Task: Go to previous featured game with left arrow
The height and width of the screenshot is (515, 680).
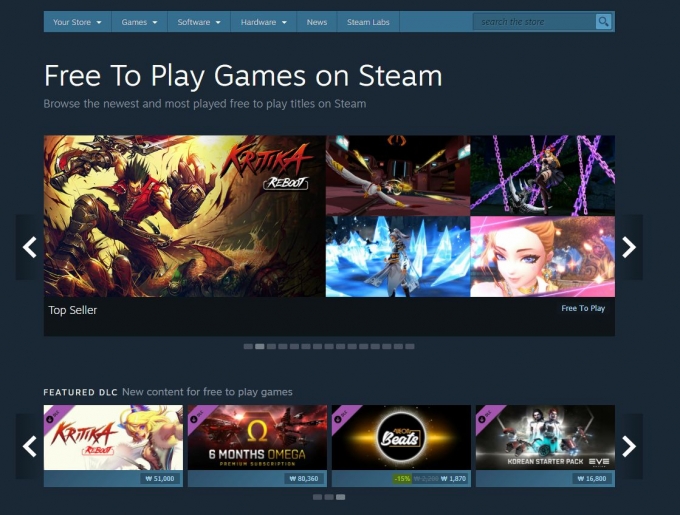Action: pos(29,247)
